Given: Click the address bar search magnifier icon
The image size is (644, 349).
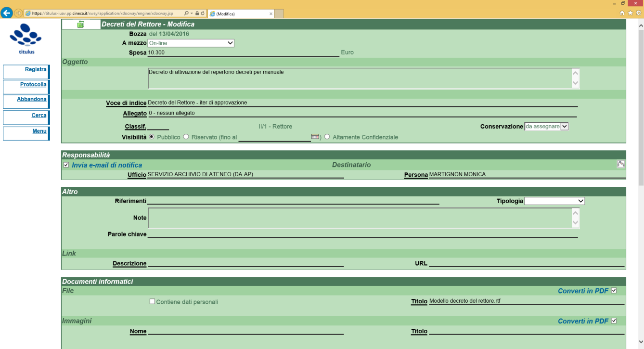Looking at the screenshot, I should coord(186,13).
